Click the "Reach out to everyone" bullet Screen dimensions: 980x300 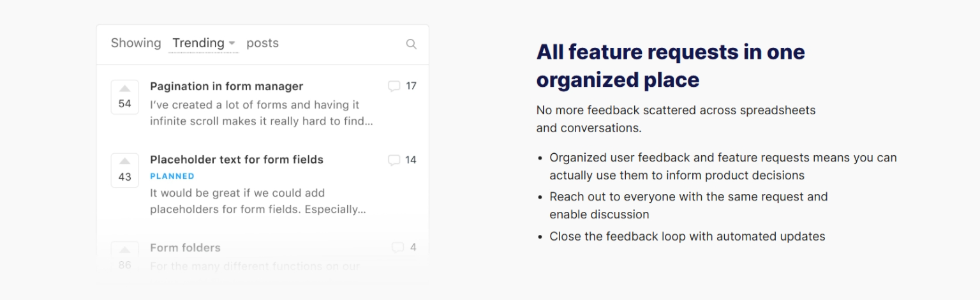(x=688, y=206)
